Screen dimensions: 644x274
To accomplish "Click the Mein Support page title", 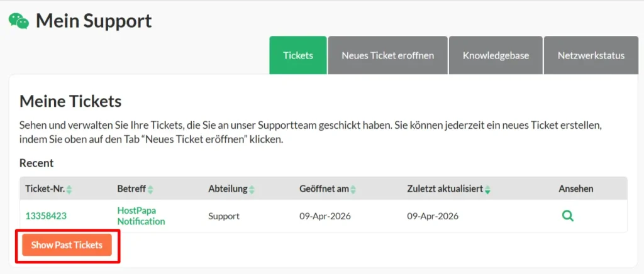I will click(94, 21).
